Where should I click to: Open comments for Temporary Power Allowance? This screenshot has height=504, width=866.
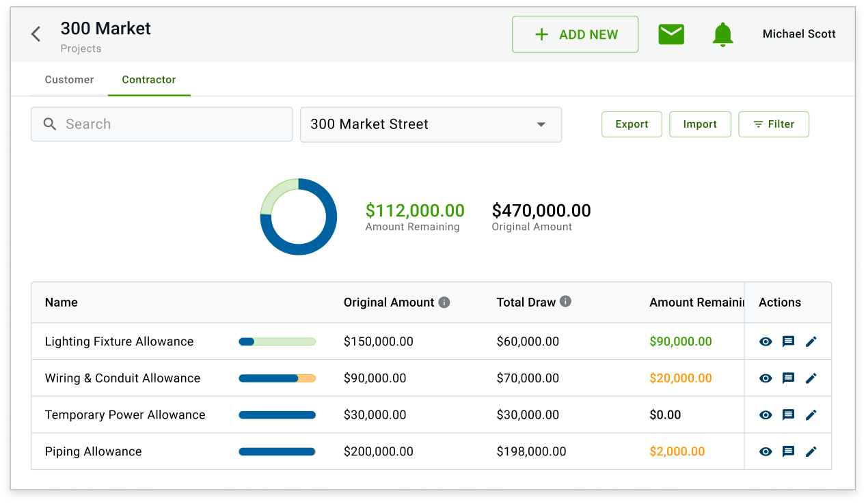pyautogui.click(x=788, y=415)
